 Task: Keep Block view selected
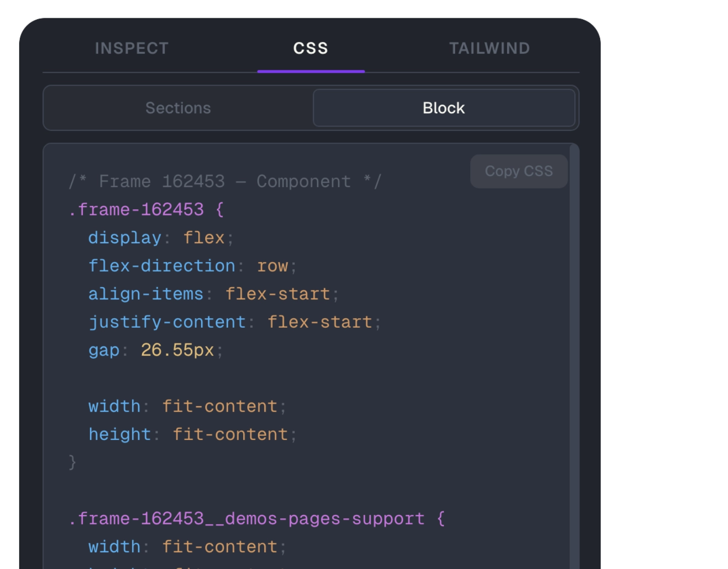pyautogui.click(x=444, y=108)
